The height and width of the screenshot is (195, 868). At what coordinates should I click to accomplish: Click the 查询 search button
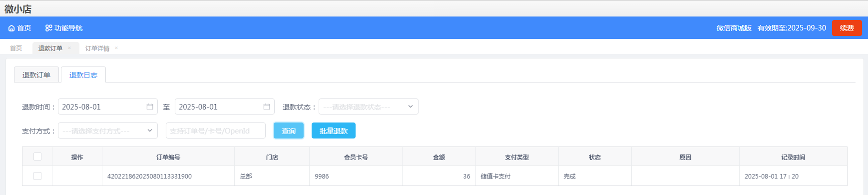coord(289,130)
